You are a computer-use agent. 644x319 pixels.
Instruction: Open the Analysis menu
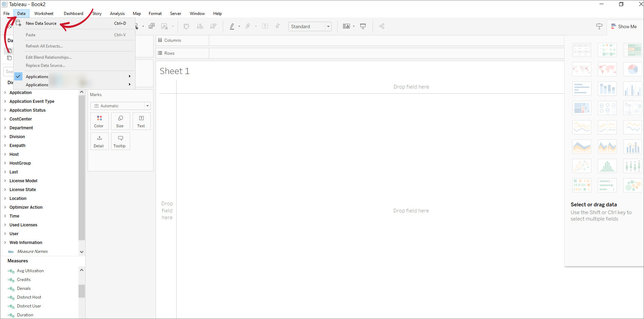click(x=117, y=14)
